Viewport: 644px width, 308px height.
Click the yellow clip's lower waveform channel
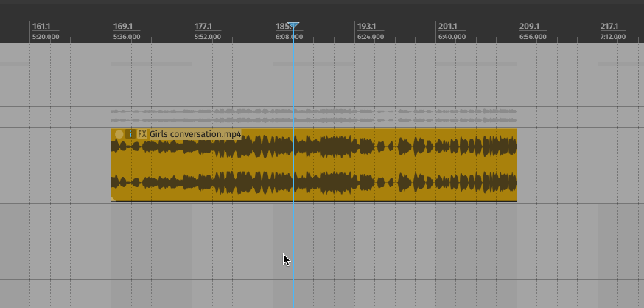[314, 183]
